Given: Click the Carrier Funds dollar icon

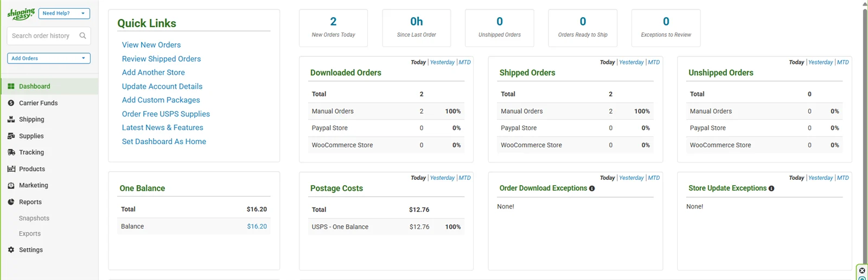Looking at the screenshot, I should pyautogui.click(x=11, y=103).
